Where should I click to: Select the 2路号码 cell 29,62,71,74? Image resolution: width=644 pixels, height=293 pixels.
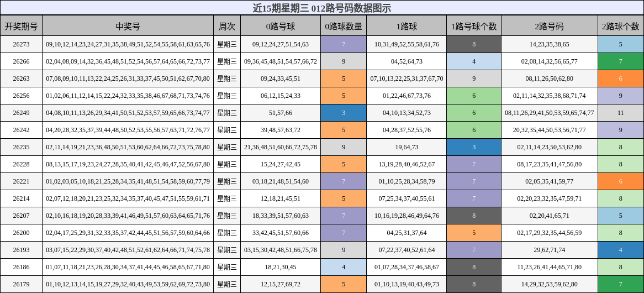tap(550, 250)
